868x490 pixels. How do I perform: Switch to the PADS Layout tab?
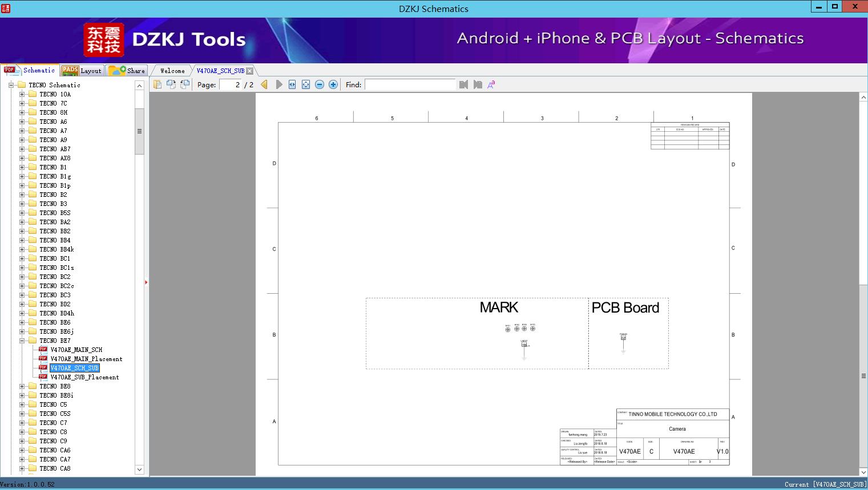coord(82,71)
